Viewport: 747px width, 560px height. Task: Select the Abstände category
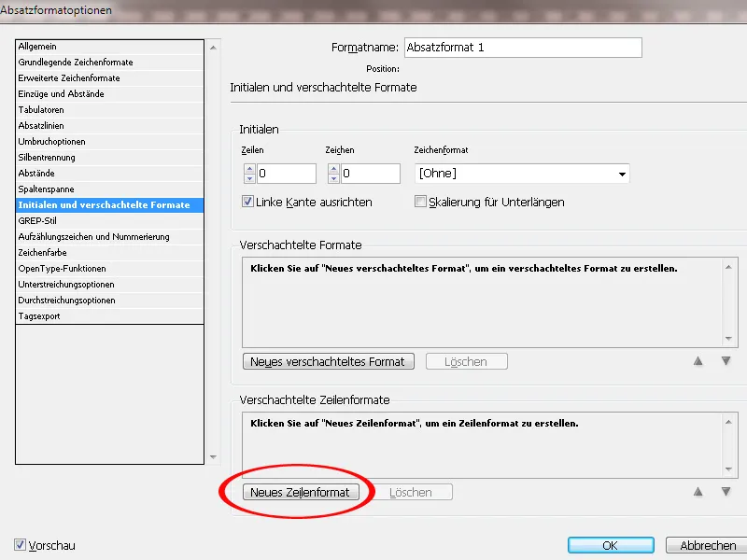point(109,174)
